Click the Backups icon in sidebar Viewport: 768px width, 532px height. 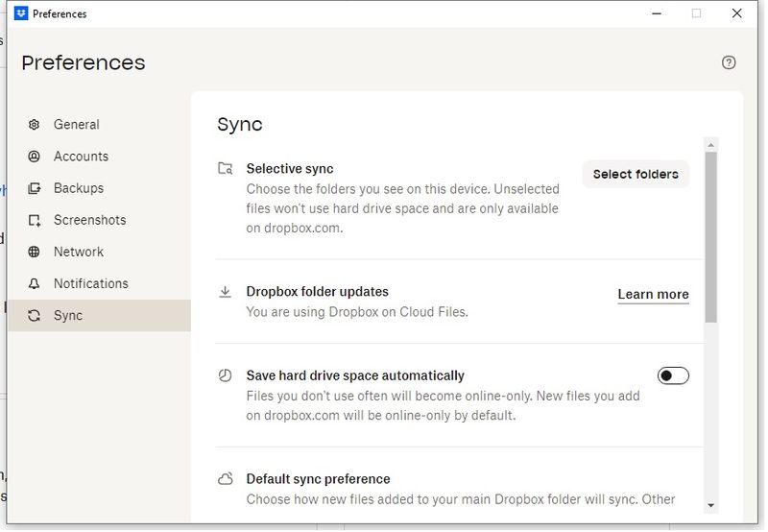click(35, 188)
